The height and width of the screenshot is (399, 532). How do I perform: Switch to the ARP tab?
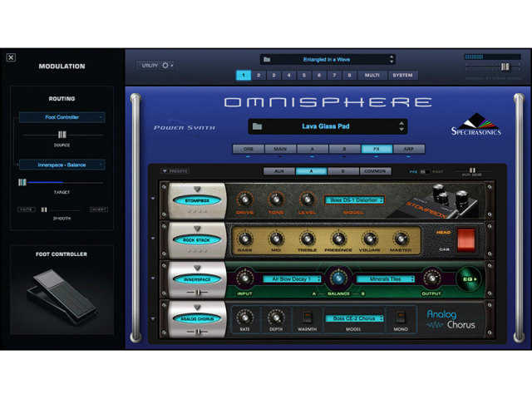(x=408, y=149)
